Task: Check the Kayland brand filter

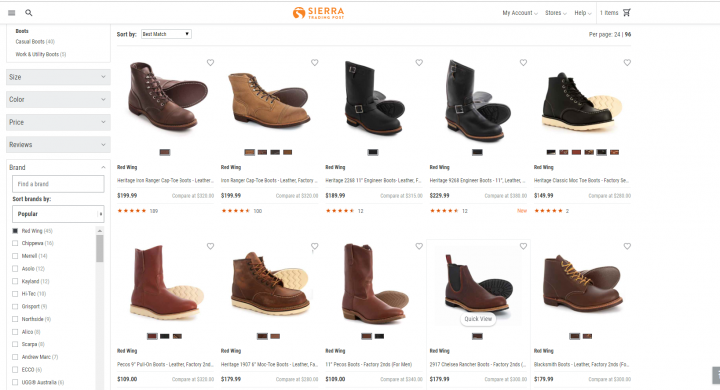Action: (15, 281)
